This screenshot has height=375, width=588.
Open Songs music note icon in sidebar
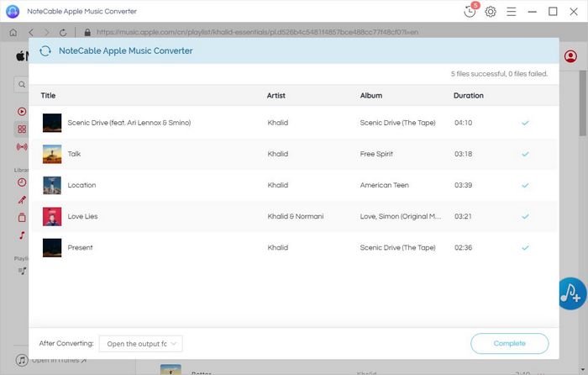(22, 235)
